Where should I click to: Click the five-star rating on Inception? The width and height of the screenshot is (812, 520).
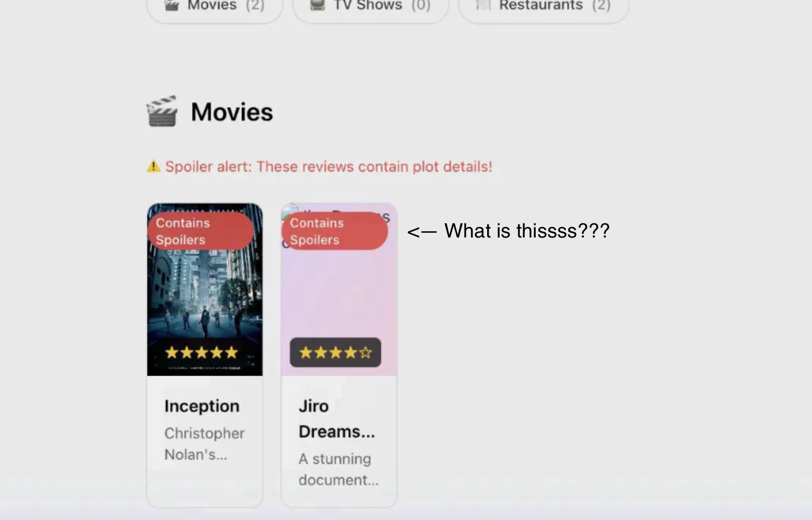[x=201, y=353]
